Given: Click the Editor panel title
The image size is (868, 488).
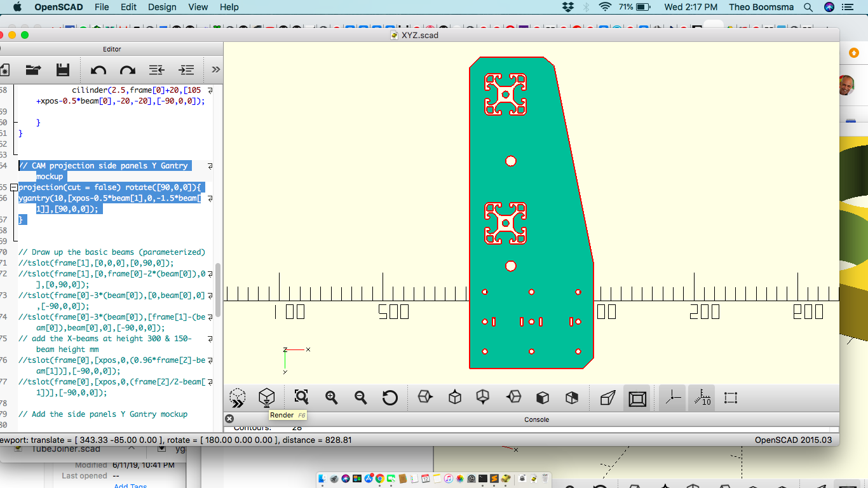Looking at the screenshot, I should click(x=112, y=49).
